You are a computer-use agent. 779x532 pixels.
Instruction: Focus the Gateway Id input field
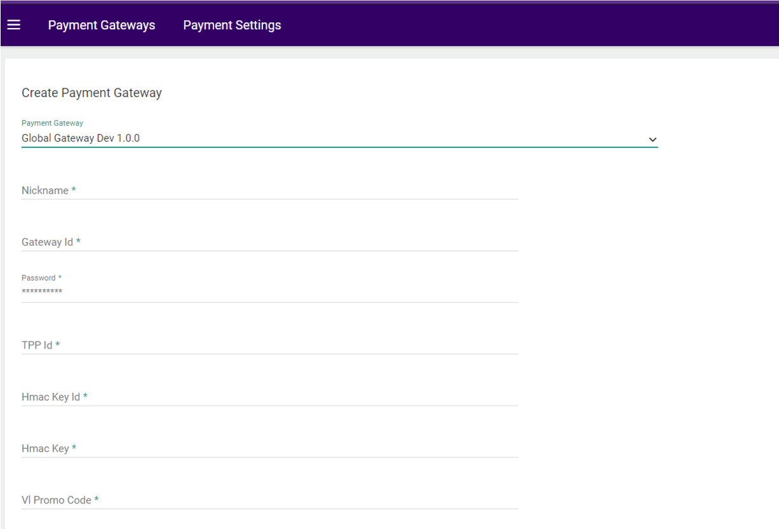click(x=254, y=243)
